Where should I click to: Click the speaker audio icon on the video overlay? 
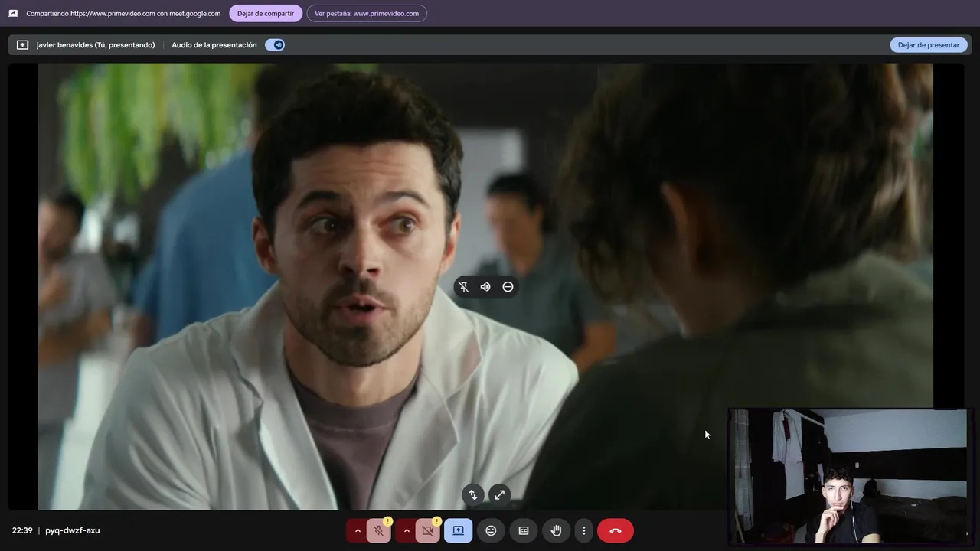tap(485, 287)
